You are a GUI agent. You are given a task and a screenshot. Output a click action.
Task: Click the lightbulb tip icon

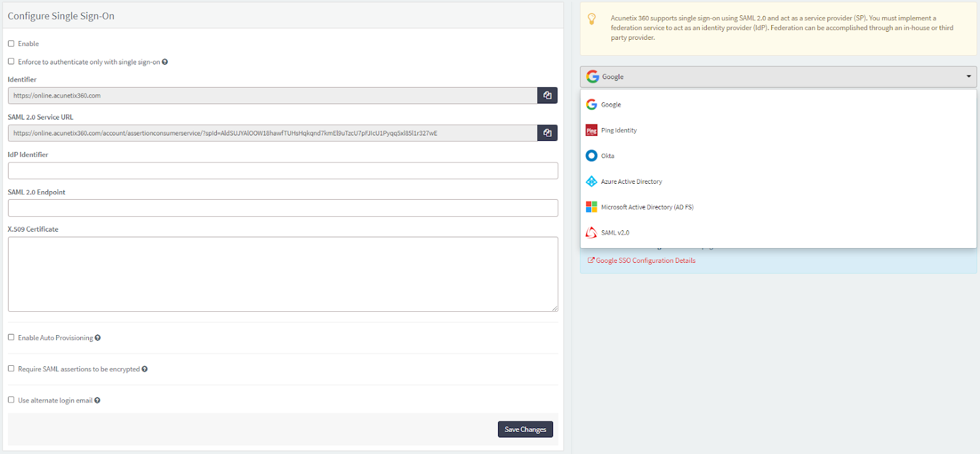592,19
